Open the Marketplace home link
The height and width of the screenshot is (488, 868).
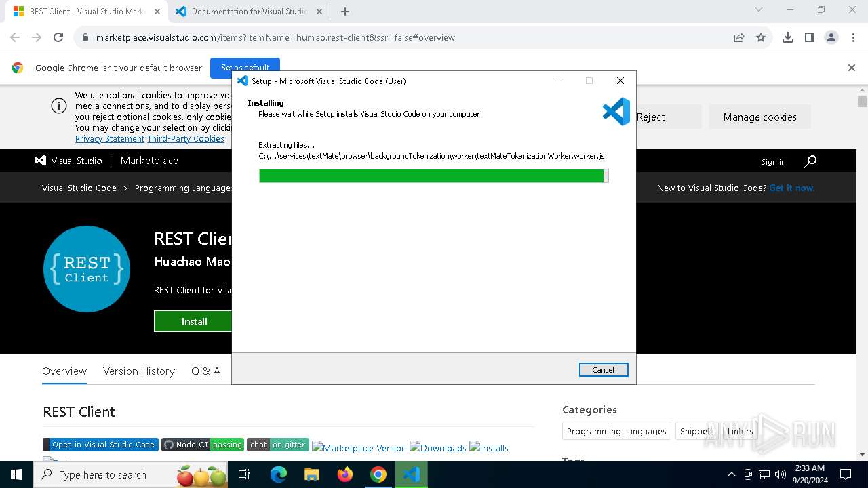(x=149, y=161)
